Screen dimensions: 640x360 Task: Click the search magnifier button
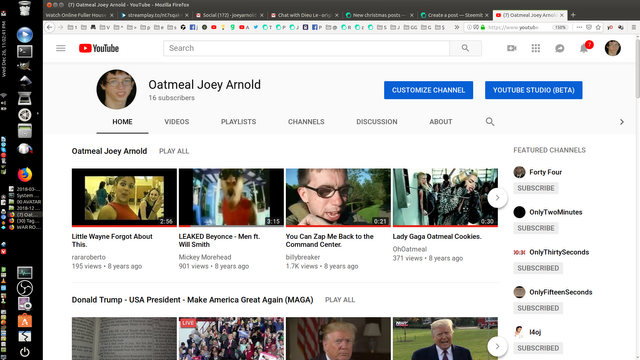[465, 48]
